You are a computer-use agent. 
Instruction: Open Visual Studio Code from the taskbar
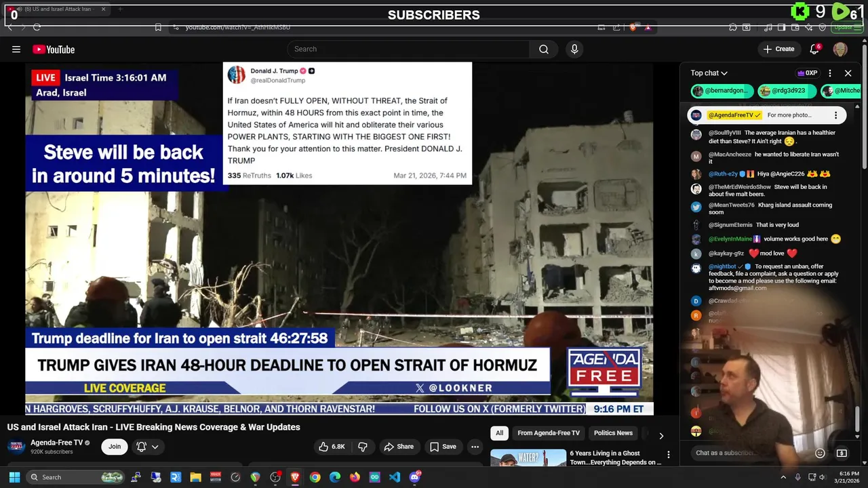pos(395,477)
